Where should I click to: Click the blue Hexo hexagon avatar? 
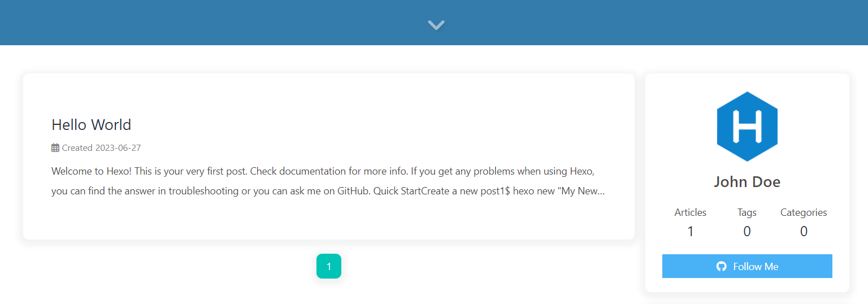[x=747, y=127]
